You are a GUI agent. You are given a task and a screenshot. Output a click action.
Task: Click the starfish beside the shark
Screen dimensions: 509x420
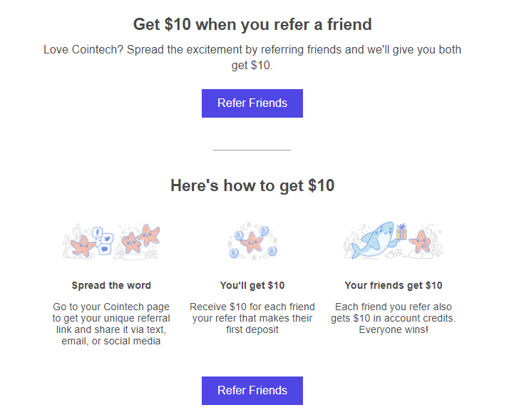421,241
